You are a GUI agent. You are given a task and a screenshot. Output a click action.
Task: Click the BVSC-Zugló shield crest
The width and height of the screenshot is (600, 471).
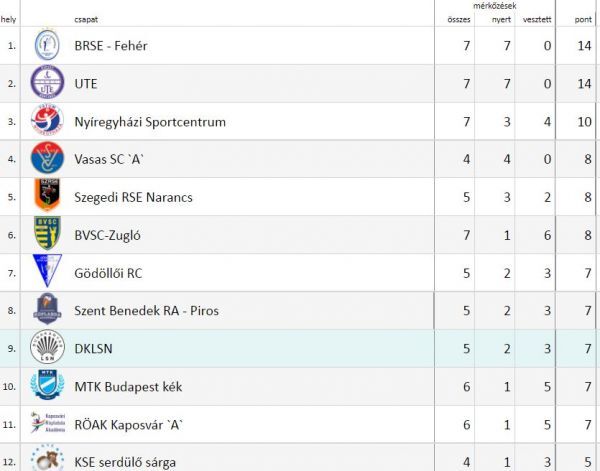(47, 233)
